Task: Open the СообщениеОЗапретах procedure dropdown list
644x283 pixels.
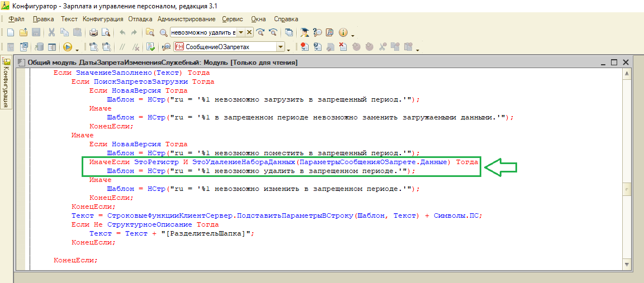Action: pos(281,47)
